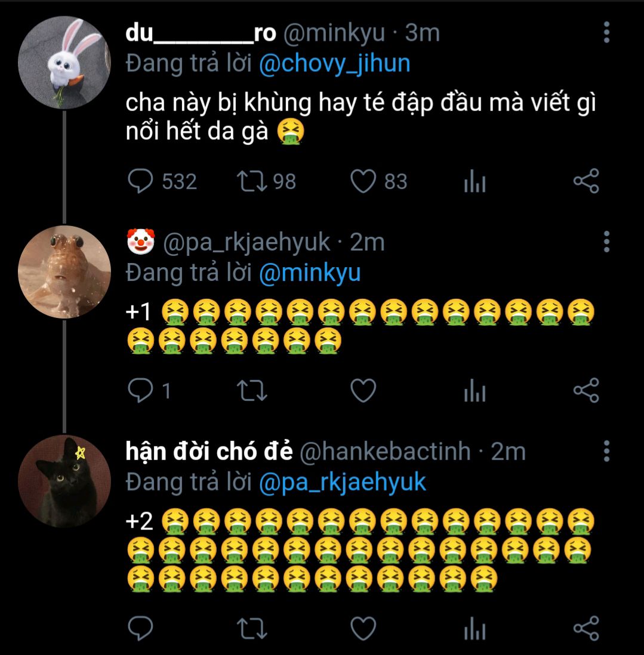The height and width of the screenshot is (655, 644).
Task: Open more options for @pa_rkjaehyuk's tweet
Action: [606, 242]
